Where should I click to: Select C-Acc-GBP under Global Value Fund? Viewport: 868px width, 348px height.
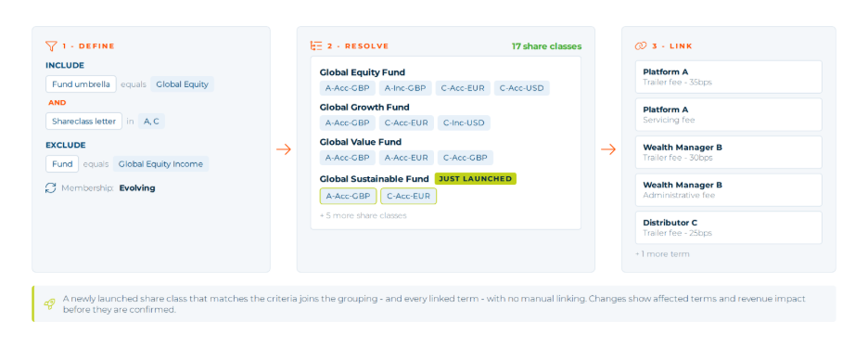[465, 158]
